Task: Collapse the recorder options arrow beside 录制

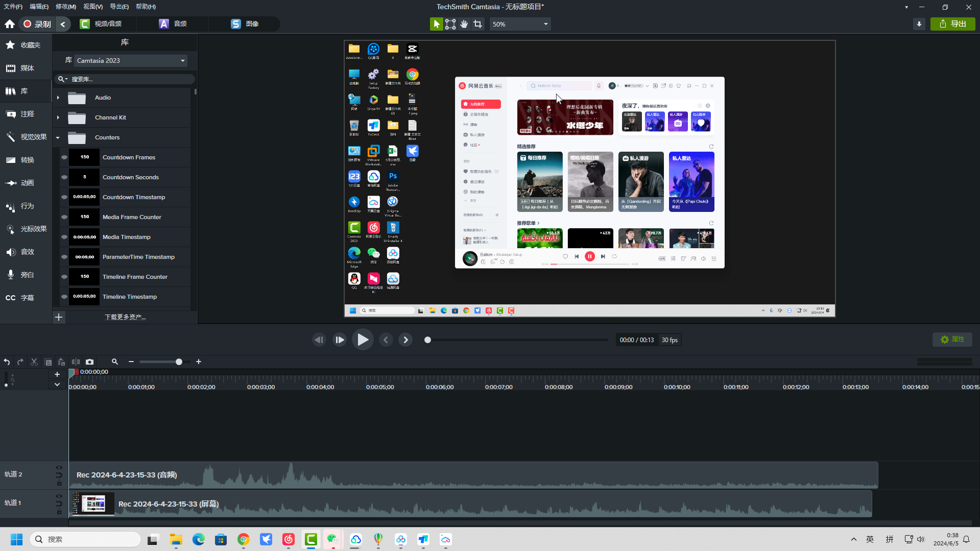Action: click(x=63, y=24)
